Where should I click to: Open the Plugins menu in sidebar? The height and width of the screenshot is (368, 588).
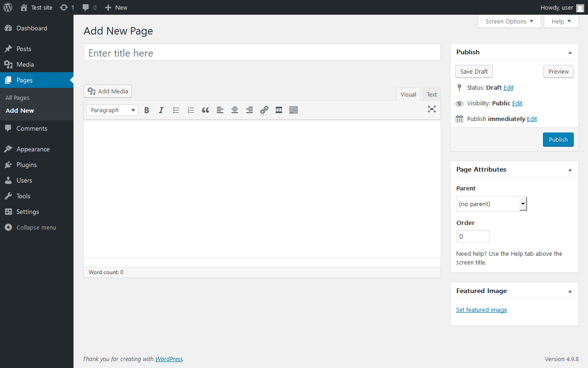pyautogui.click(x=27, y=165)
